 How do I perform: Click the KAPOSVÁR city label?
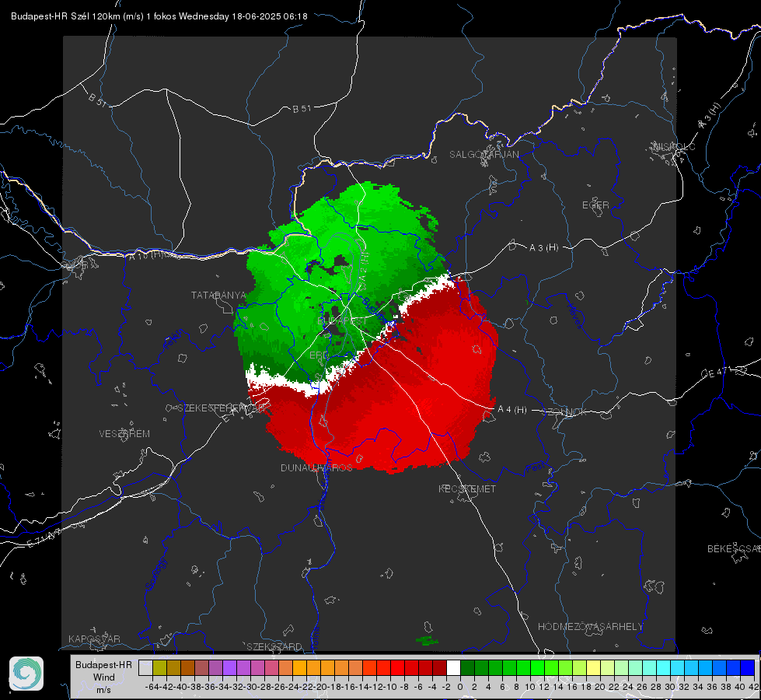pyautogui.click(x=94, y=639)
